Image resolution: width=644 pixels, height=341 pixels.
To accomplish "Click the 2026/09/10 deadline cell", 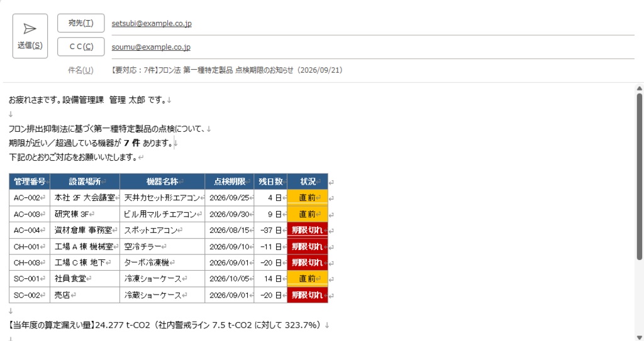I will click(x=230, y=247).
